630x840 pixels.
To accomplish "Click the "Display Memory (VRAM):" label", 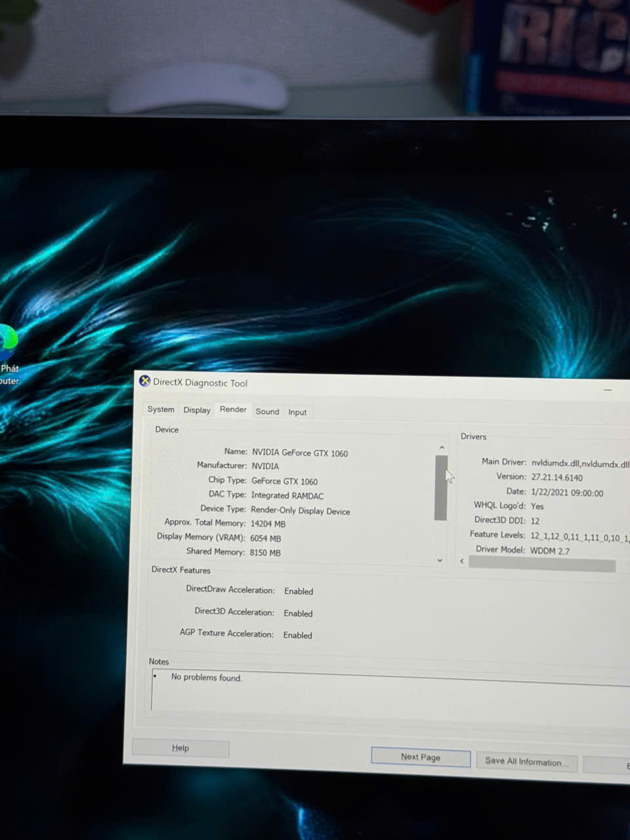I will click(x=201, y=537).
